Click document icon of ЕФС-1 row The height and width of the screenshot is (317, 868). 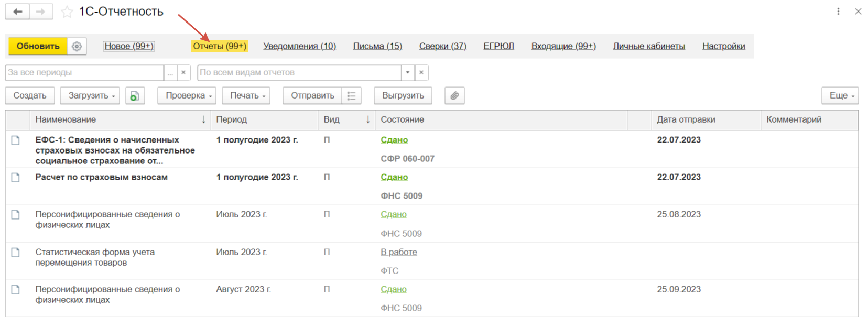(16, 140)
